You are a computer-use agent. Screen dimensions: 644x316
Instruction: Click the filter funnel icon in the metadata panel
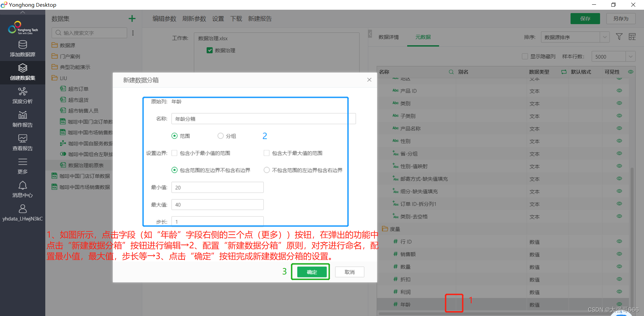click(619, 37)
